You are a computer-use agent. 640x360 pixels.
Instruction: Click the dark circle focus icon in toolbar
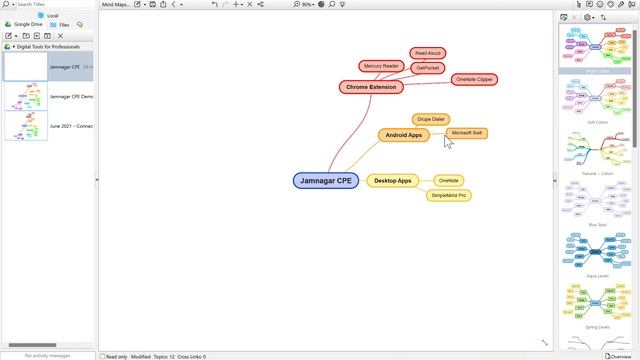[321, 4]
